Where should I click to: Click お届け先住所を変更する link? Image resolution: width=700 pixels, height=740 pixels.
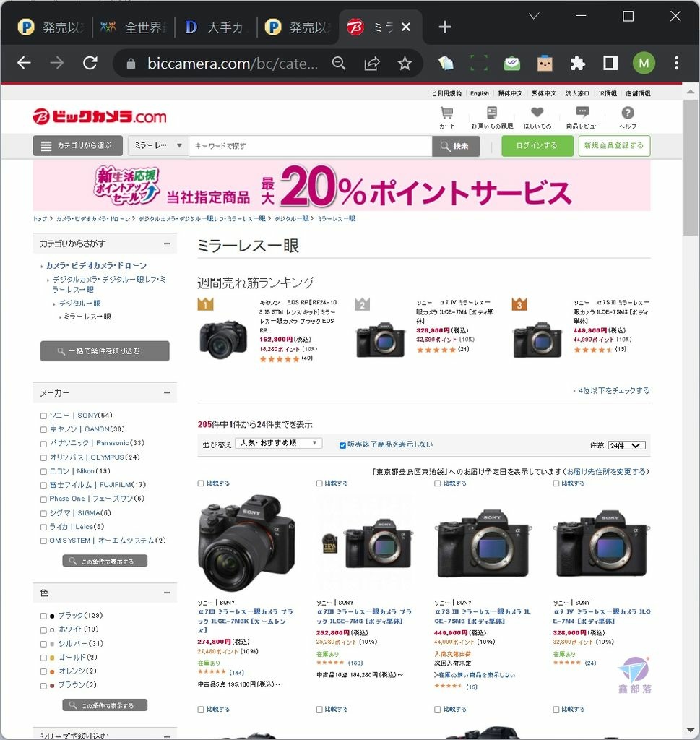(x=607, y=471)
